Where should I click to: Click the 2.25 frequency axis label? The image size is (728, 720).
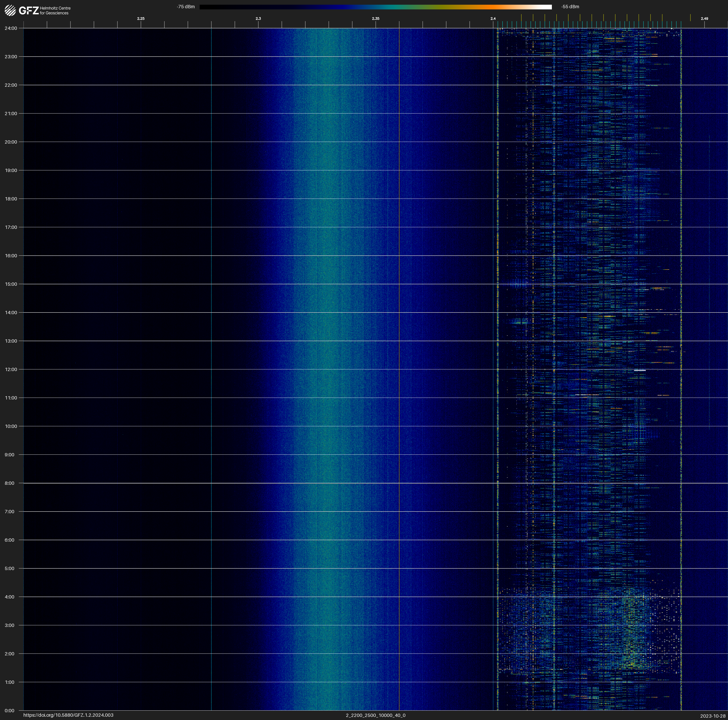click(x=140, y=19)
